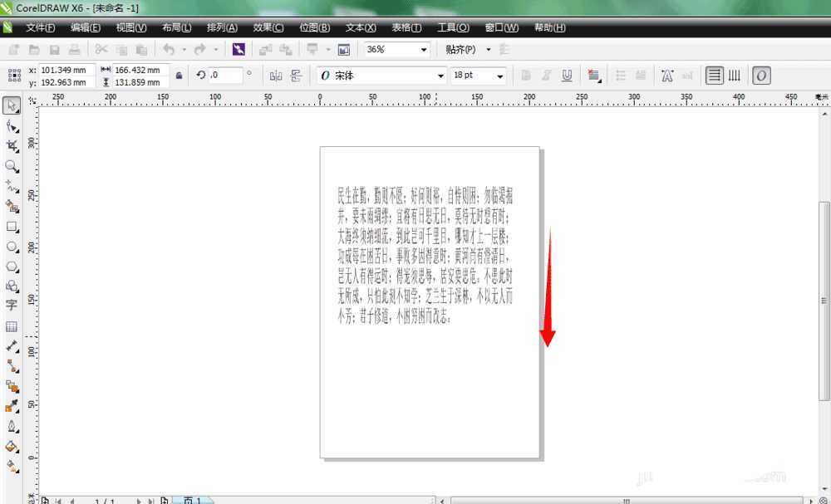Viewport: 831px width, 504px height.
Task: Select the Crop tool
Action: pyautogui.click(x=12, y=146)
